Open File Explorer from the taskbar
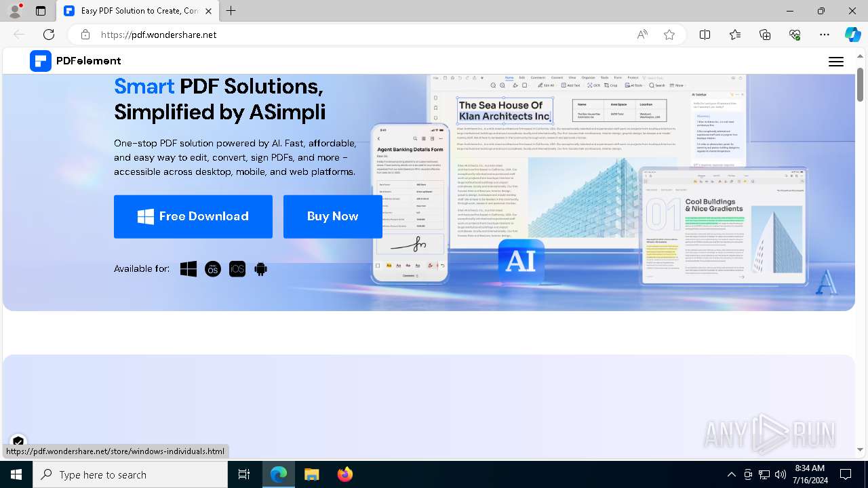 coord(311,474)
